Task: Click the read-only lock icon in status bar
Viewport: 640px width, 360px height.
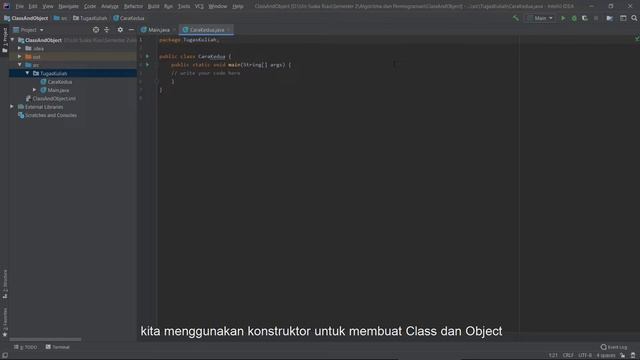Action: pos(622,356)
